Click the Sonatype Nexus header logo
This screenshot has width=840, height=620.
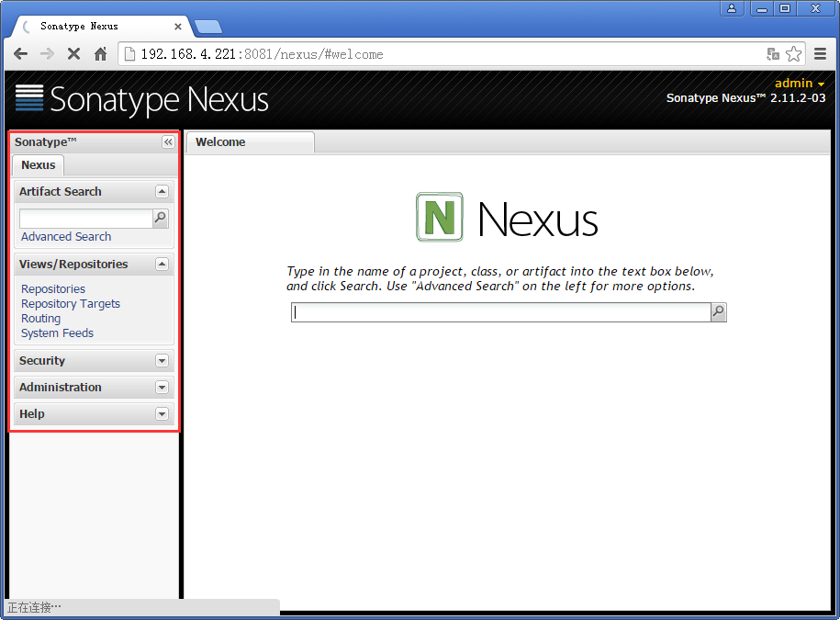142,99
